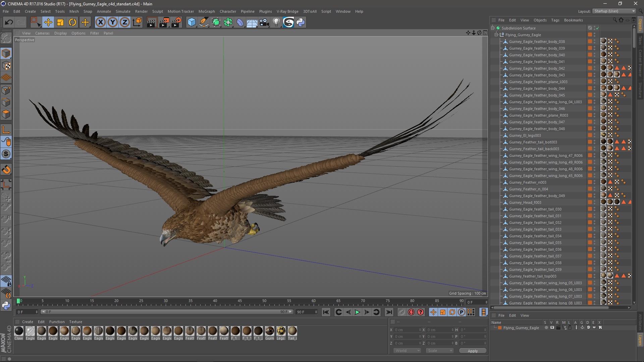Switch to Model mode in left palette
This screenshot has width=644, height=362.
6,53
